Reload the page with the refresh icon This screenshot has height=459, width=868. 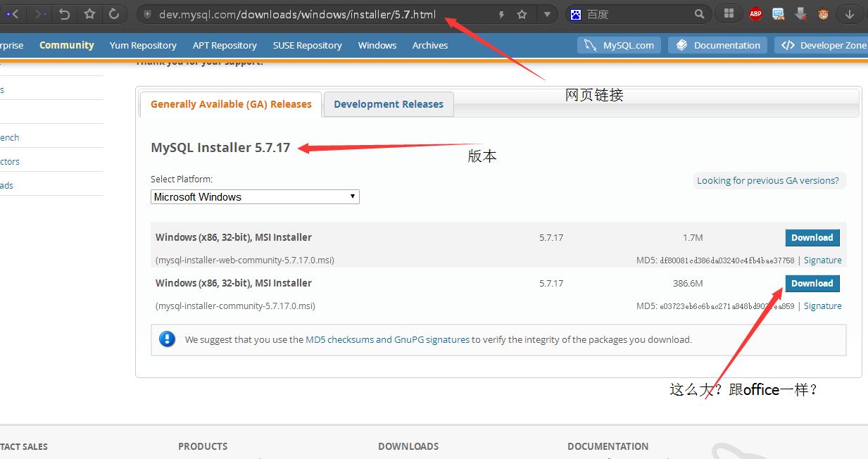(113, 14)
